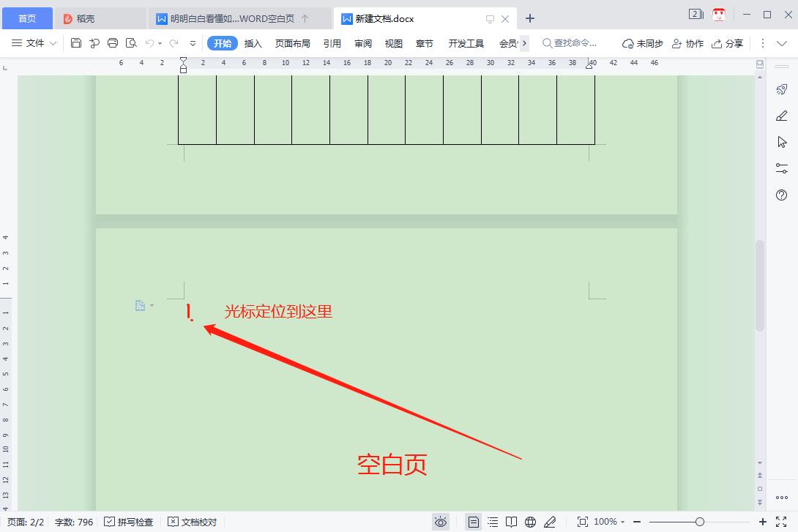
Task: Select the outline view icon in status bar
Action: tap(493, 521)
